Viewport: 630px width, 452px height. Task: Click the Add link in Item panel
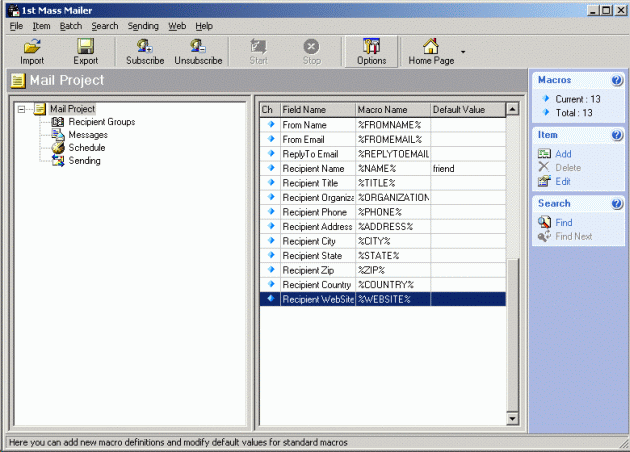[563, 154]
